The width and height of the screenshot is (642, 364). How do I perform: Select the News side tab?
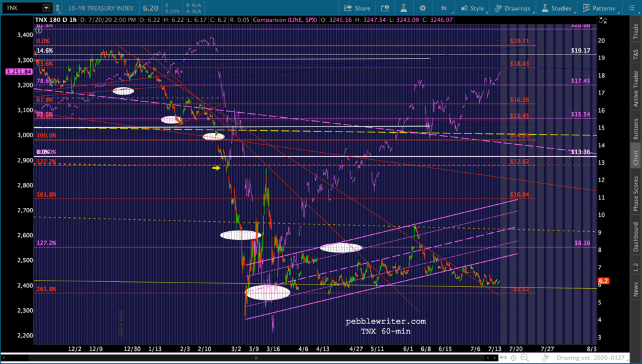pyautogui.click(x=636, y=289)
